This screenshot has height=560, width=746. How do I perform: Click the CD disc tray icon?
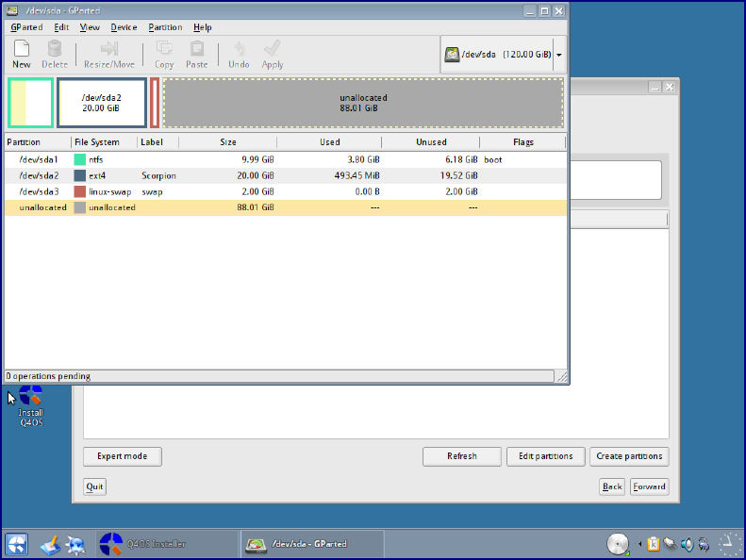pos(618,544)
